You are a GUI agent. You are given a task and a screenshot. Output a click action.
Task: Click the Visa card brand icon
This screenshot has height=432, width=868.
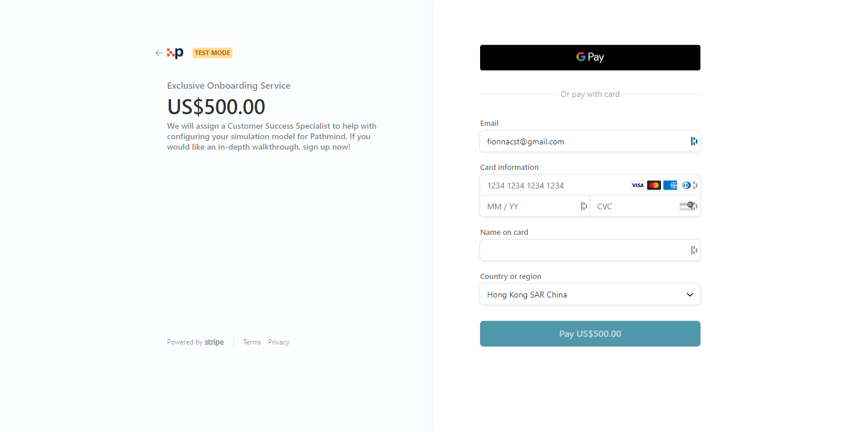click(638, 186)
